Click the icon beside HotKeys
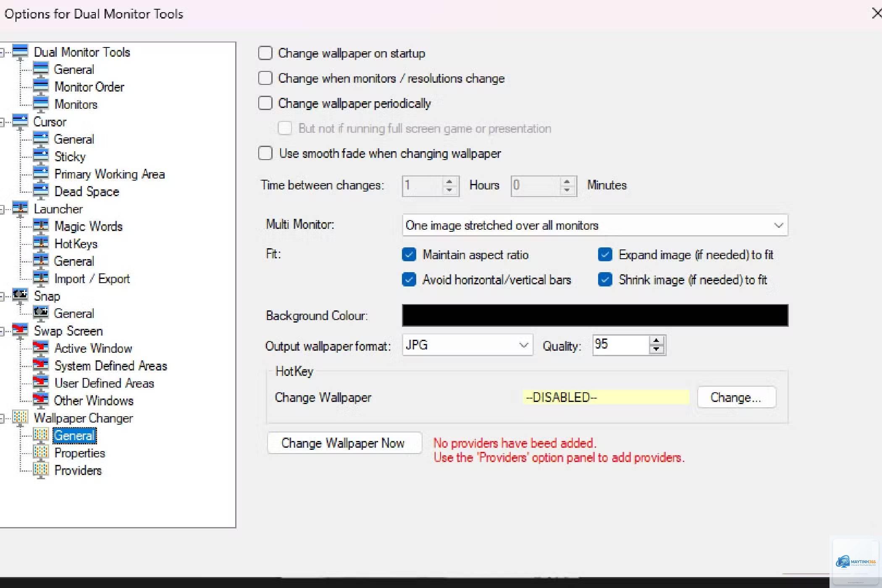 pyautogui.click(x=41, y=244)
